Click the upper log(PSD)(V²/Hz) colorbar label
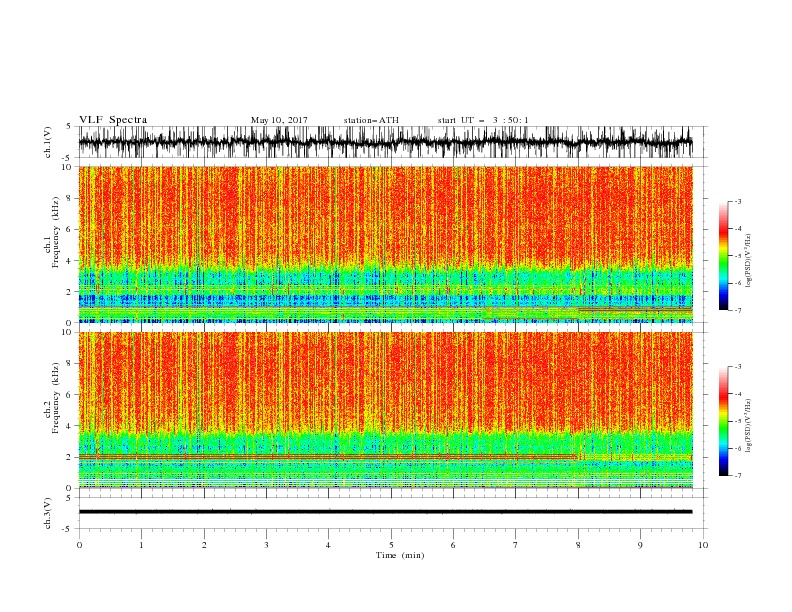Image resolution: width=792 pixels, height=612 pixels. (749, 261)
